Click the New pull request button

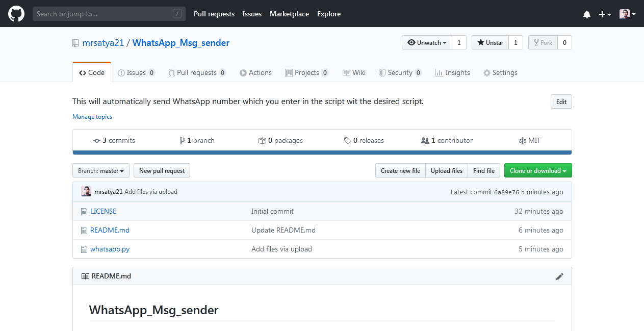coord(162,171)
